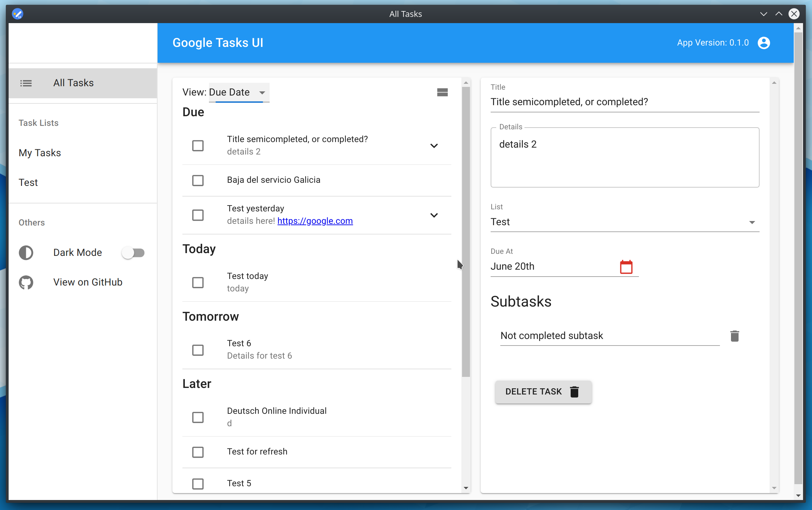Click the Dark Mode half-circle icon
The width and height of the screenshot is (812, 510).
point(26,253)
